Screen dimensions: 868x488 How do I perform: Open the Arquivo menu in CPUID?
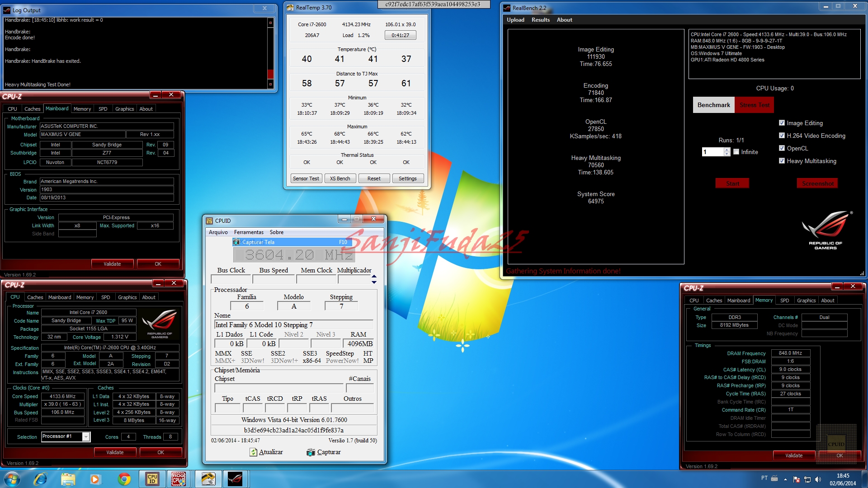(218, 232)
